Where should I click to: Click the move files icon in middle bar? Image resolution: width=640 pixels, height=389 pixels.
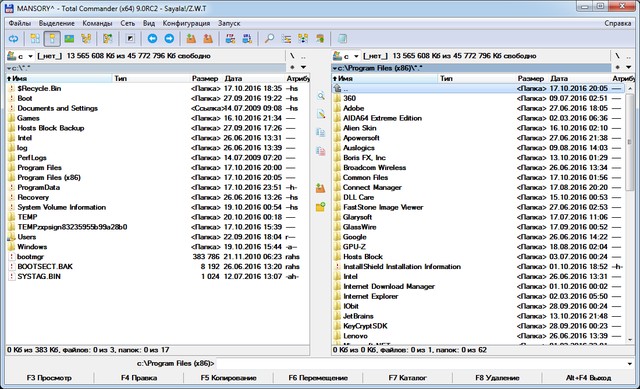click(x=321, y=151)
